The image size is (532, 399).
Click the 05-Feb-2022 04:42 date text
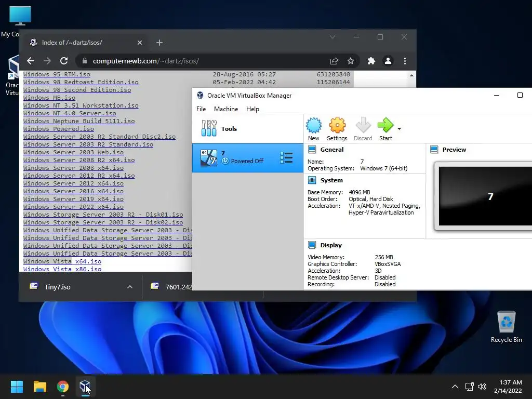click(x=244, y=82)
